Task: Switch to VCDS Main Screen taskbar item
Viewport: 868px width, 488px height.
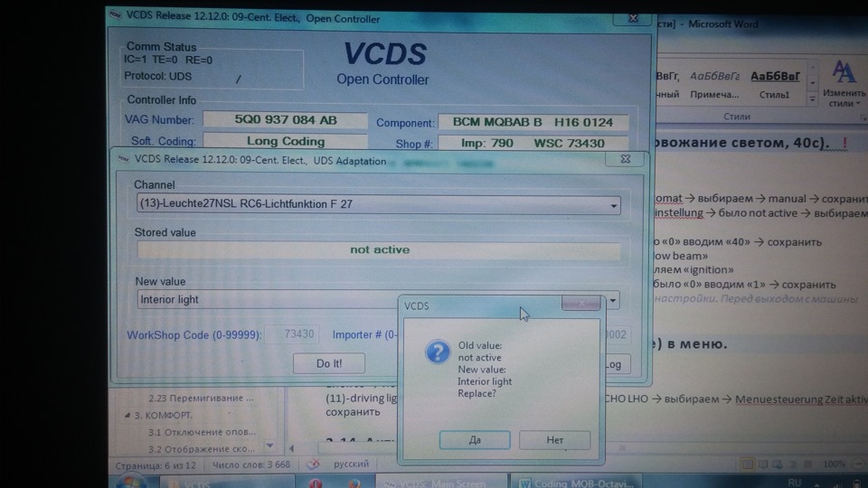Action: pos(441,483)
